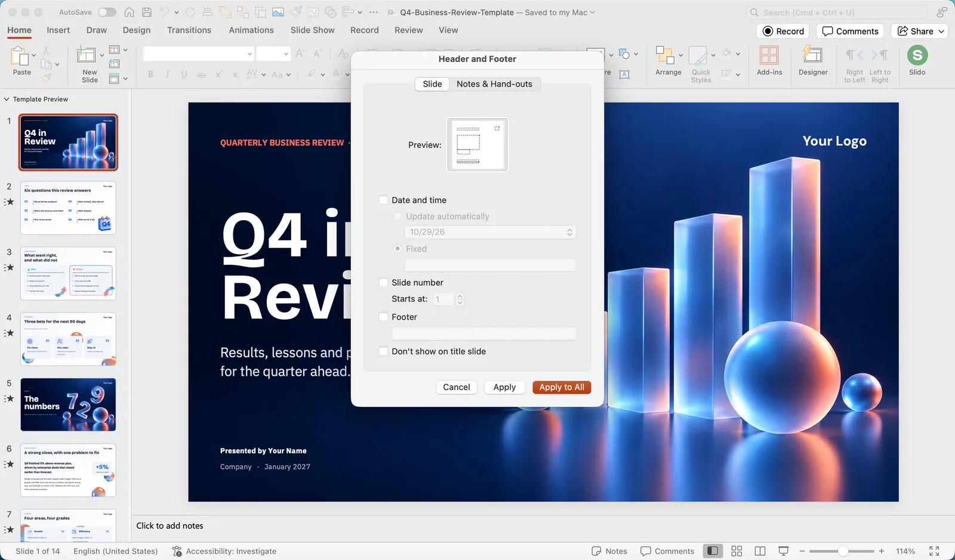Image resolution: width=955 pixels, height=560 pixels.
Task: Open the document title dropdown chevron
Action: (x=593, y=13)
